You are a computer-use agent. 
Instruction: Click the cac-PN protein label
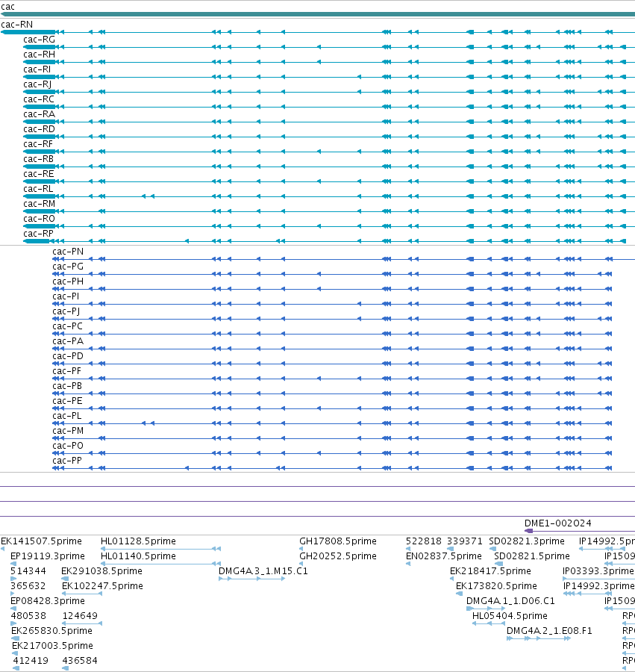click(68, 252)
